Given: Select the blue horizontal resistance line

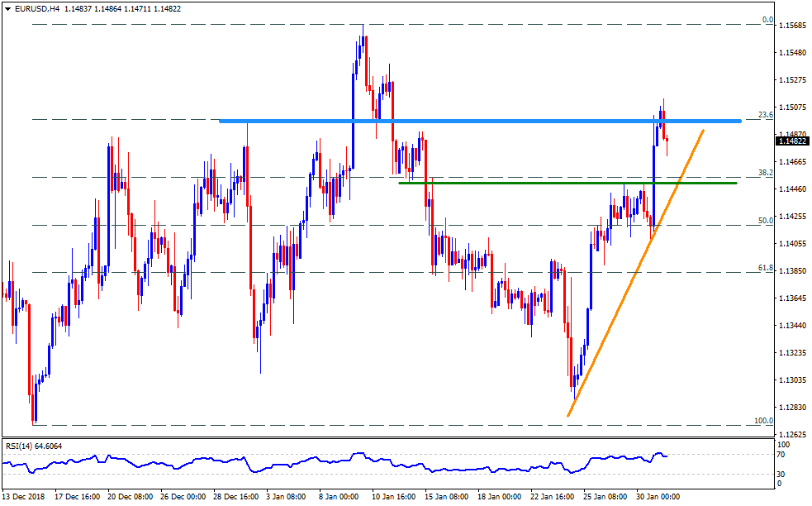Looking at the screenshot, I should [479, 122].
